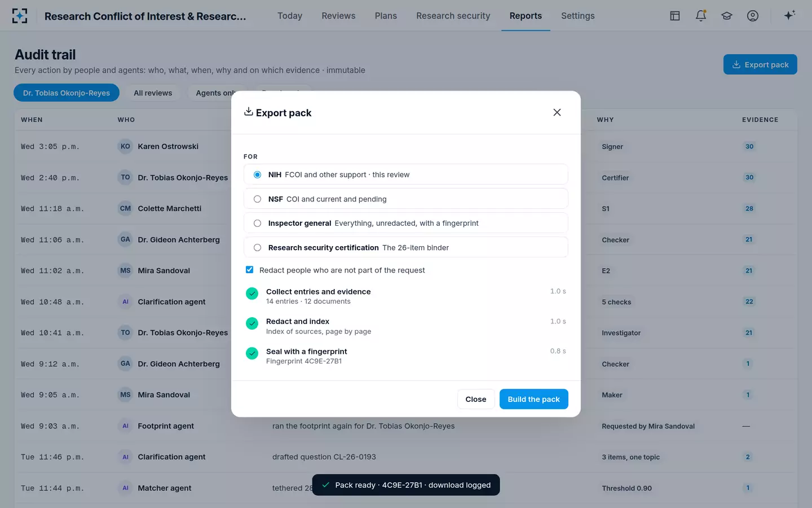Select the Dr. Tobias Okonjo-Reyes filter chip
This screenshot has height=508, width=812.
pyautogui.click(x=67, y=93)
